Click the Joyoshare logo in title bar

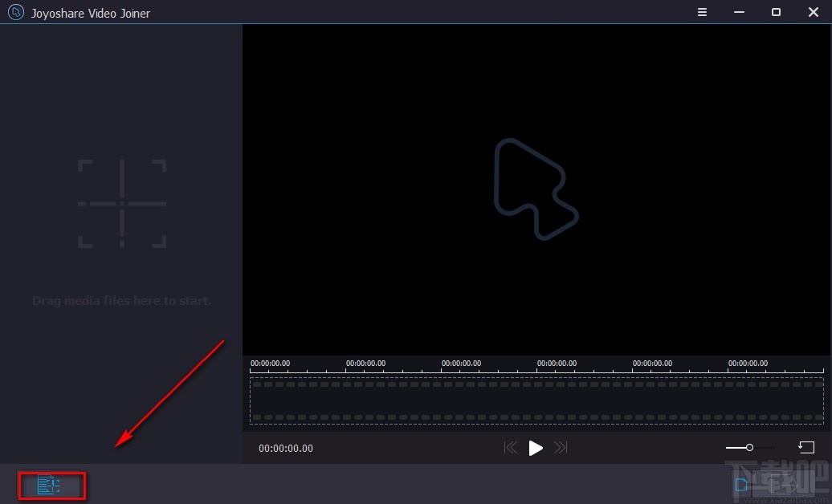(16, 12)
